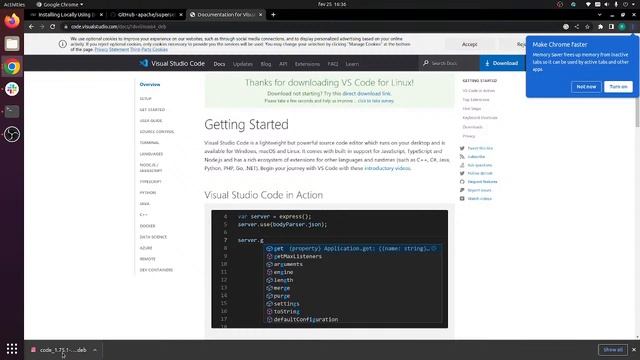Click the Google Chrome dock icon

tap(12, 67)
